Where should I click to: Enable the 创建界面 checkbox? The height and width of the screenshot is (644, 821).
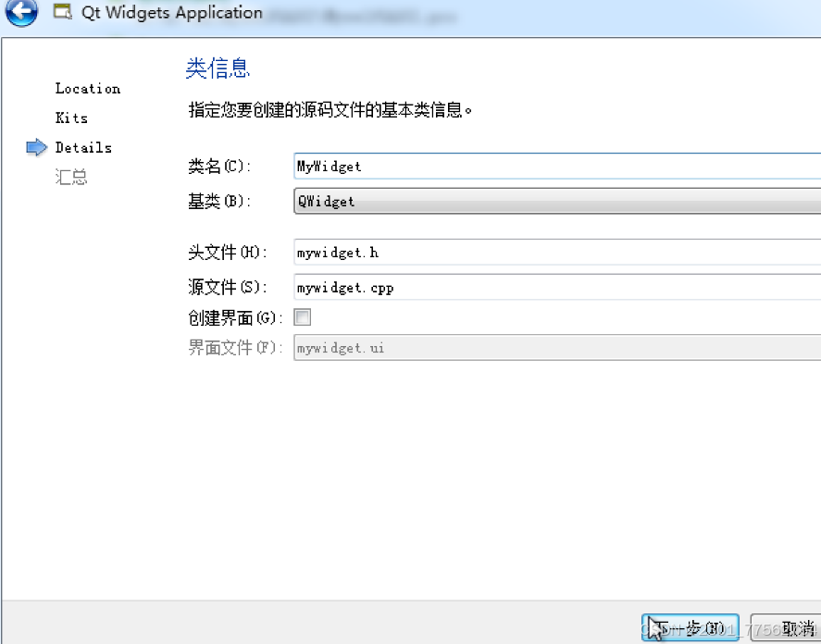302,316
